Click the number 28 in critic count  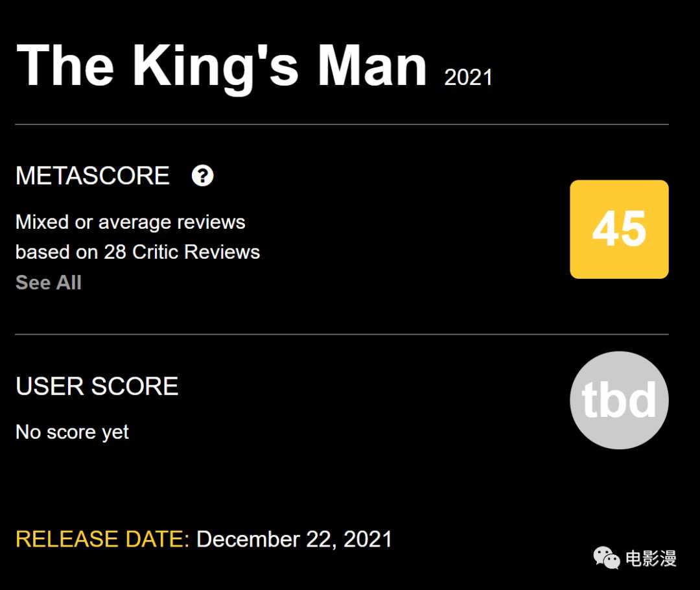click(x=115, y=252)
